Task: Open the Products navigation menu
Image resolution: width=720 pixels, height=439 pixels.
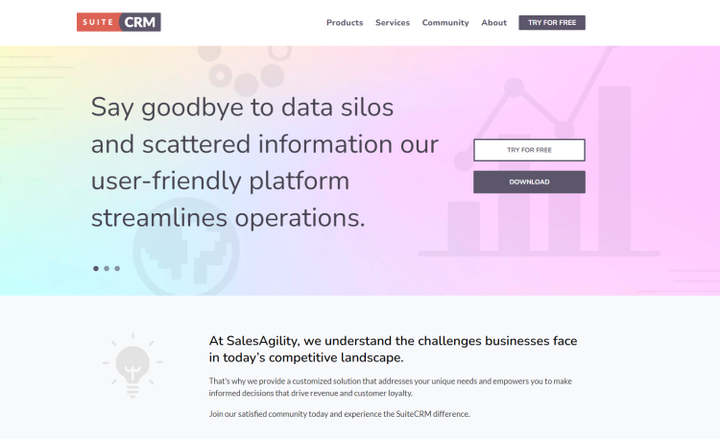Action: point(344,23)
